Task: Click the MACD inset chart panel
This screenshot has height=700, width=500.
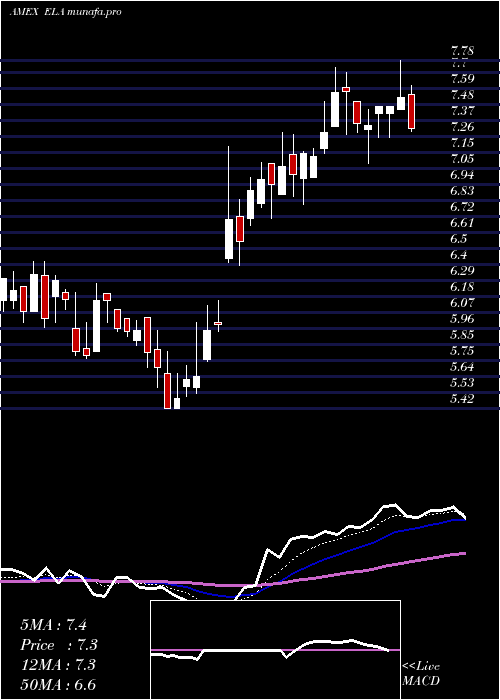Action: [x=275, y=650]
